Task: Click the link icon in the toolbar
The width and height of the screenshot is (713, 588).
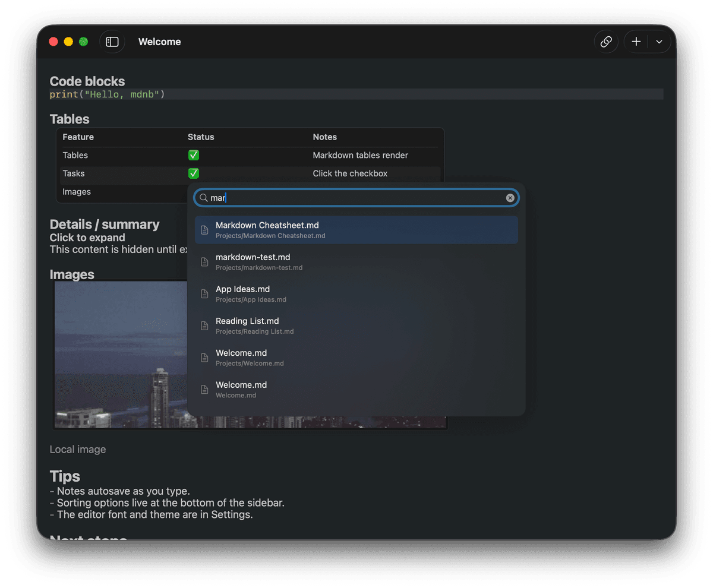Action: point(606,42)
